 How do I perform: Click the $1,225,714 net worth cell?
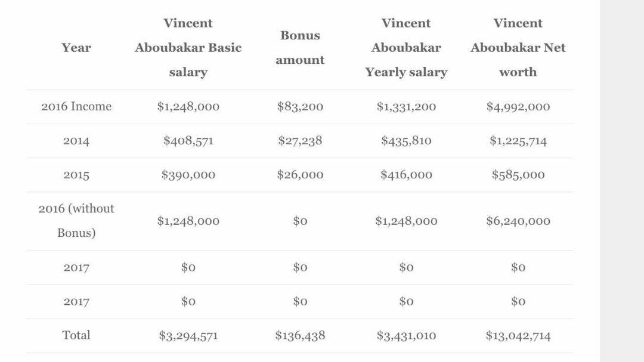tap(518, 141)
